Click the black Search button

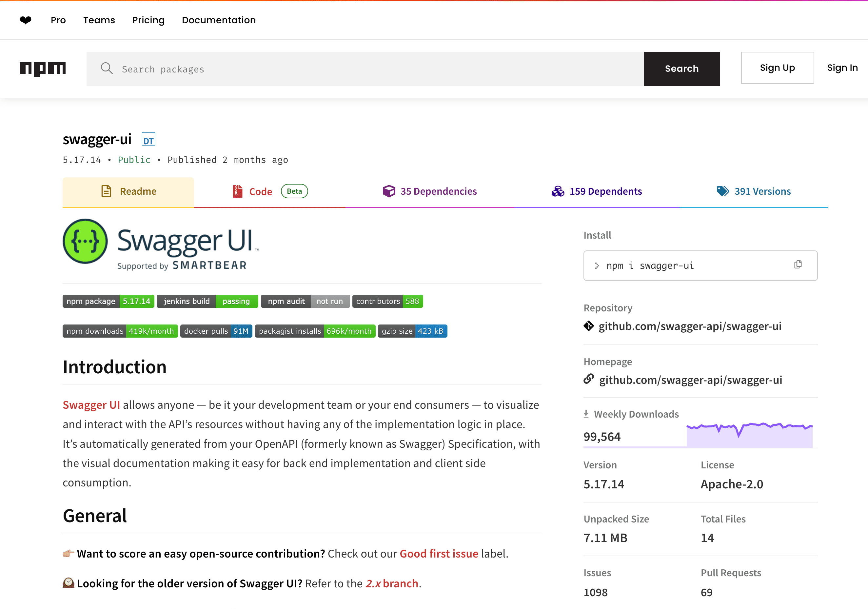pyautogui.click(x=681, y=69)
